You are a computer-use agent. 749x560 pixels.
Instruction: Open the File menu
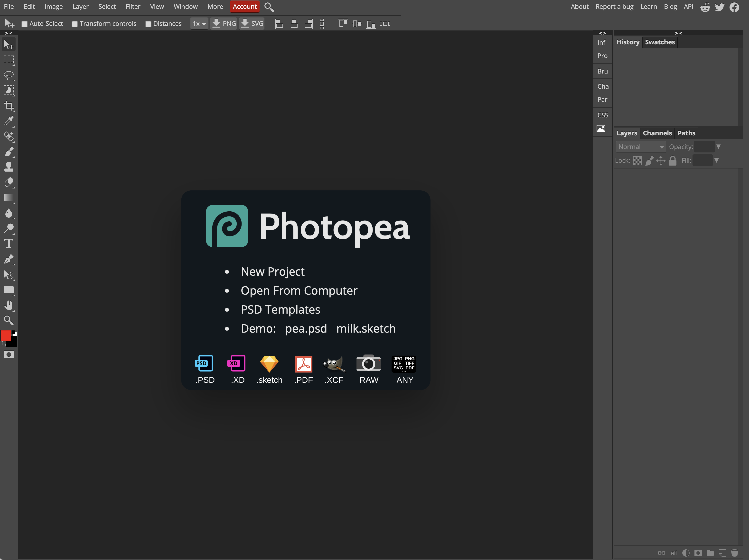[9, 6]
